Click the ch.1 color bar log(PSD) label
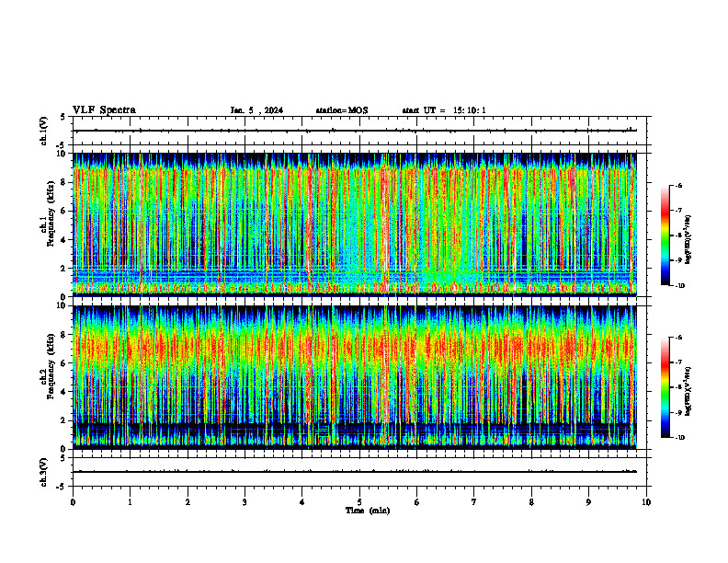 (x=688, y=239)
